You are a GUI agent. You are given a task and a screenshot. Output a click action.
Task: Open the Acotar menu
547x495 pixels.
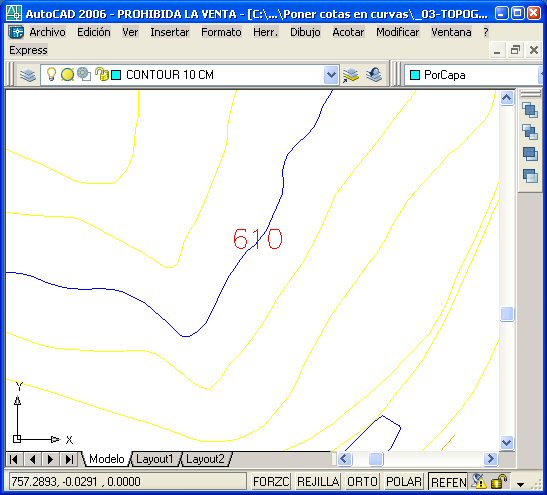tap(348, 32)
